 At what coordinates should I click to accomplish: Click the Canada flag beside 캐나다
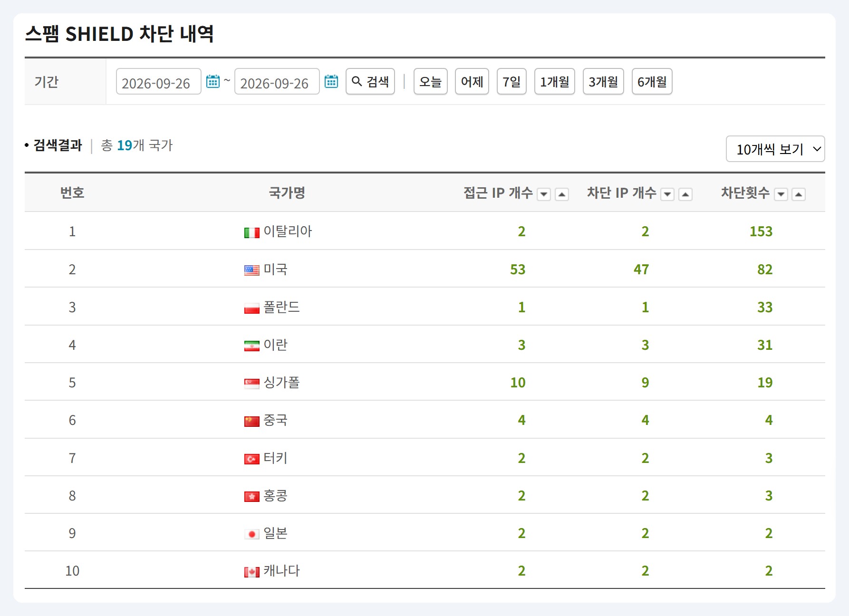click(x=251, y=572)
